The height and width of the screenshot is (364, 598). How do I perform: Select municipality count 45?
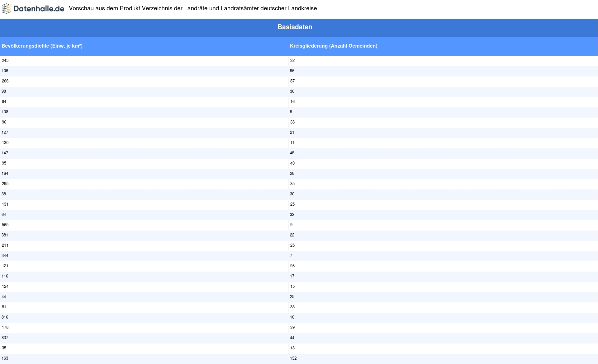coord(292,153)
